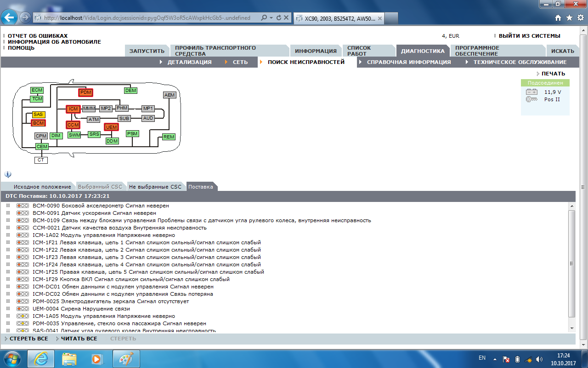Screen dimensions: 588x368
Task: Expand the ICM-1A02 fault entry
Action: click(8, 235)
